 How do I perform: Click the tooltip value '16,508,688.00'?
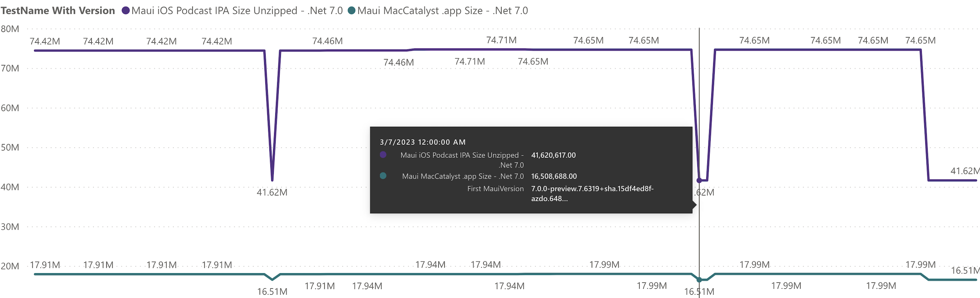(554, 176)
